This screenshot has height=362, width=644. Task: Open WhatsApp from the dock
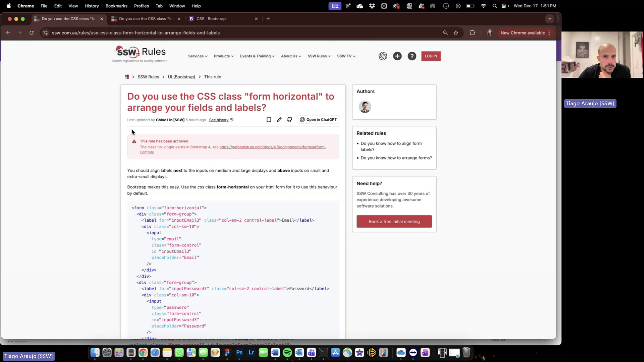point(179,352)
